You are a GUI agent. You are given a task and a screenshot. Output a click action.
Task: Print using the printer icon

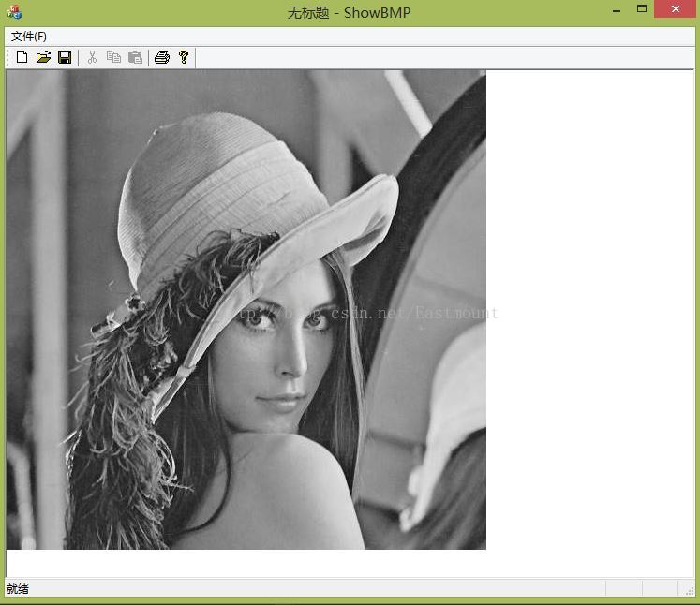click(x=162, y=57)
